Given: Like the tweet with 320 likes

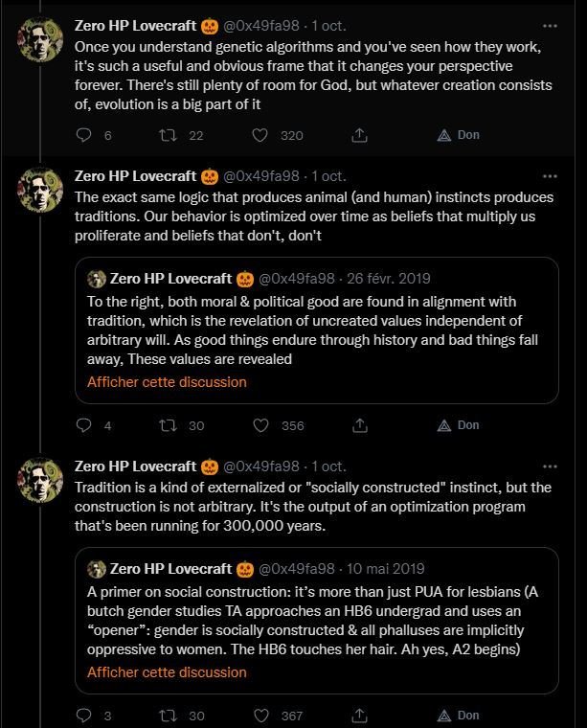Looking at the screenshot, I should [259, 135].
